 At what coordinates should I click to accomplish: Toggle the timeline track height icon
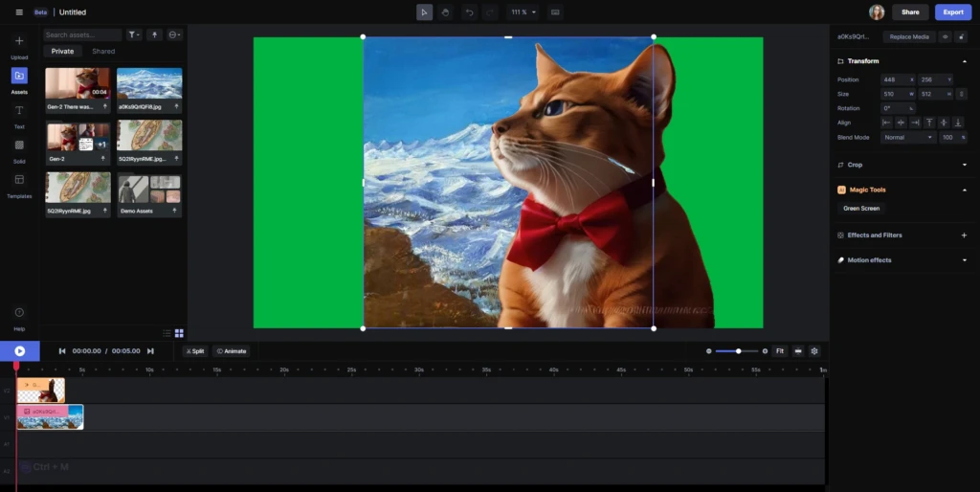tap(798, 351)
